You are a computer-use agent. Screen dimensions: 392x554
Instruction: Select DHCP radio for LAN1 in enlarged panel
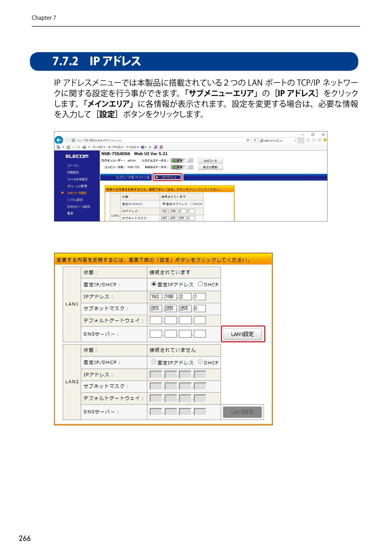(x=200, y=284)
